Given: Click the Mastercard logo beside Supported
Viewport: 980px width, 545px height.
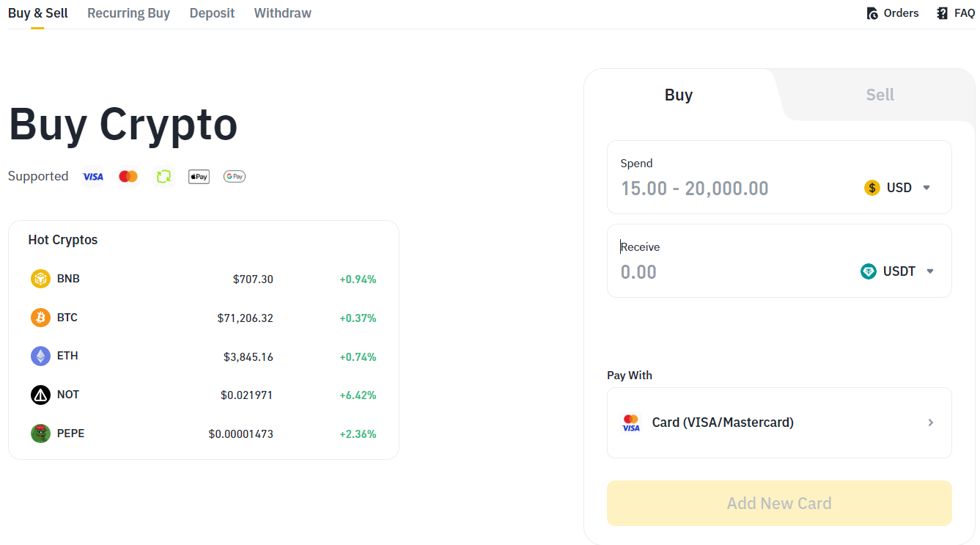Looking at the screenshot, I should click(128, 177).
